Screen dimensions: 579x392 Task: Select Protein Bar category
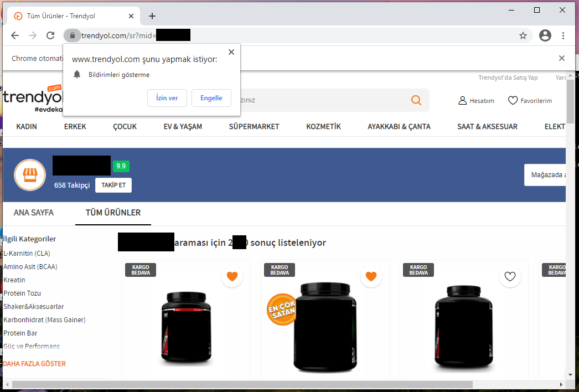click(x=20, y=333)
